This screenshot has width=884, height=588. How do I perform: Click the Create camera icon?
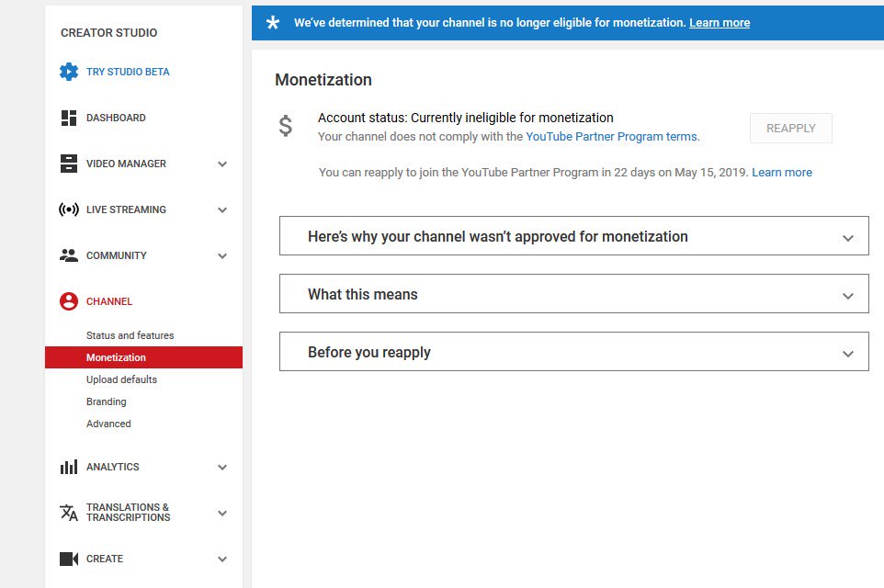(69, 559)
